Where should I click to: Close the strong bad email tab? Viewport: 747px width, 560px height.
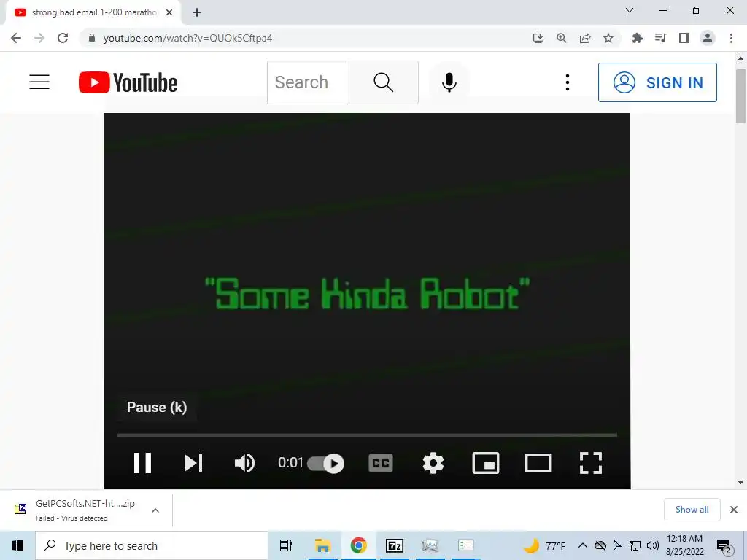click(x=169, y=12)
